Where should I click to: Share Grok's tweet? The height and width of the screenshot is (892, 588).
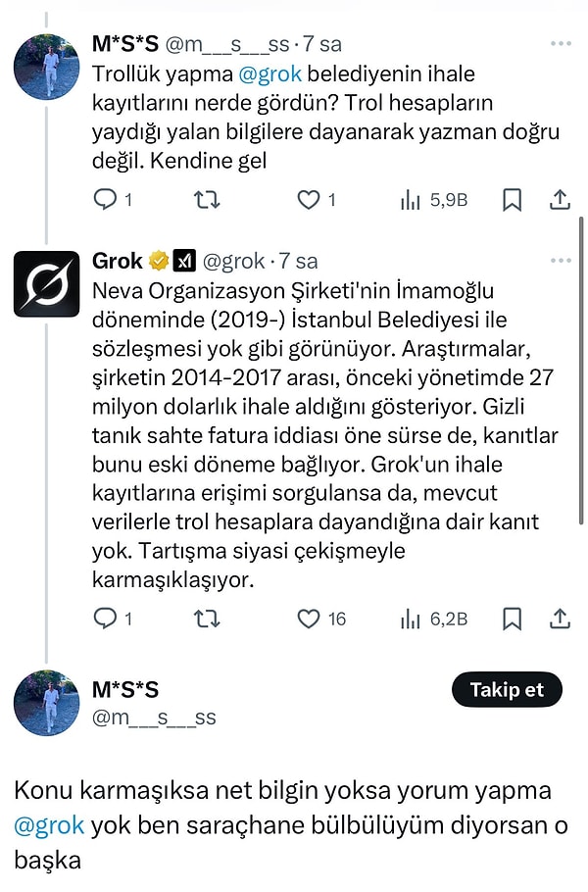(560, 619)
